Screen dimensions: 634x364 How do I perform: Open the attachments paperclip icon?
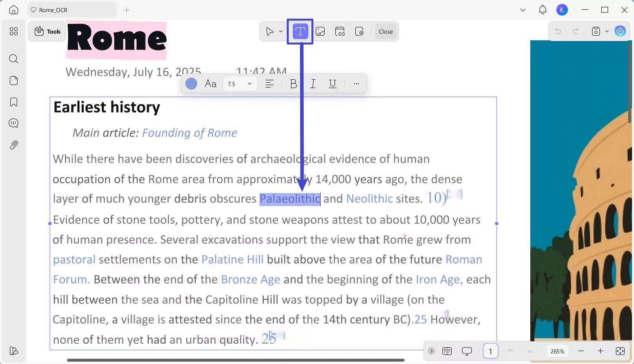14,145
